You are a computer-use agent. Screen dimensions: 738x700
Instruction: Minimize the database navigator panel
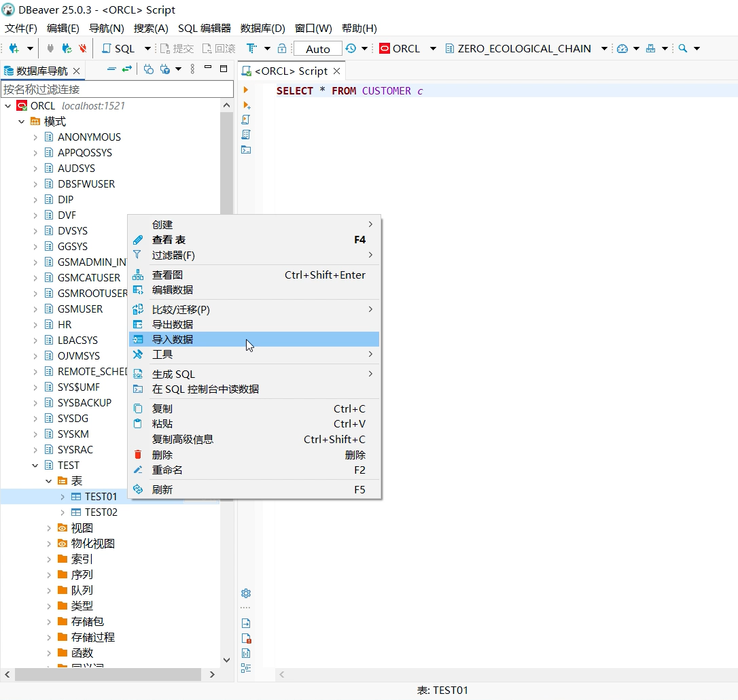tap(207, 68)
